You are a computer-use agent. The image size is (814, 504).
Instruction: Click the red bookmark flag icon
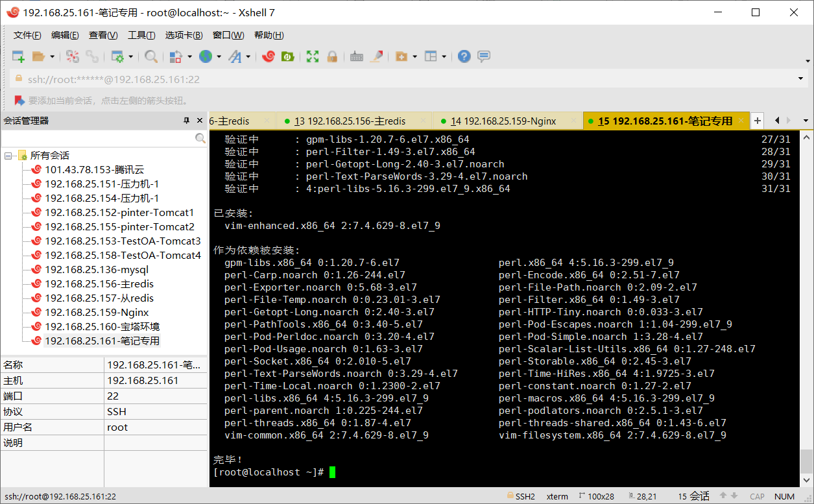pos(19,101)
